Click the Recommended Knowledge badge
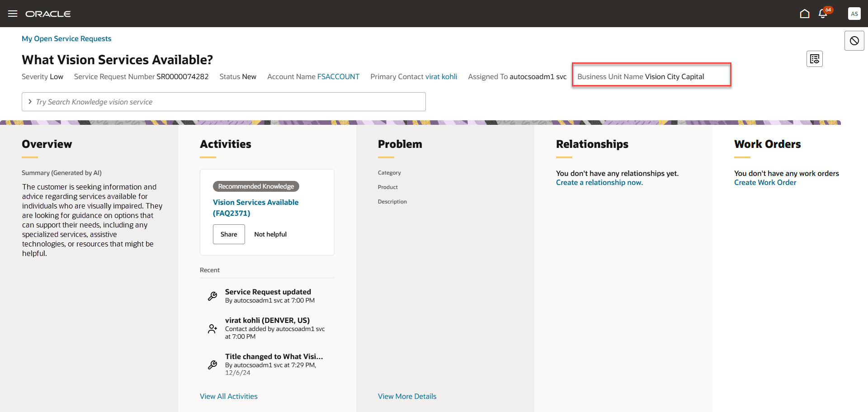 coord(256,186)
